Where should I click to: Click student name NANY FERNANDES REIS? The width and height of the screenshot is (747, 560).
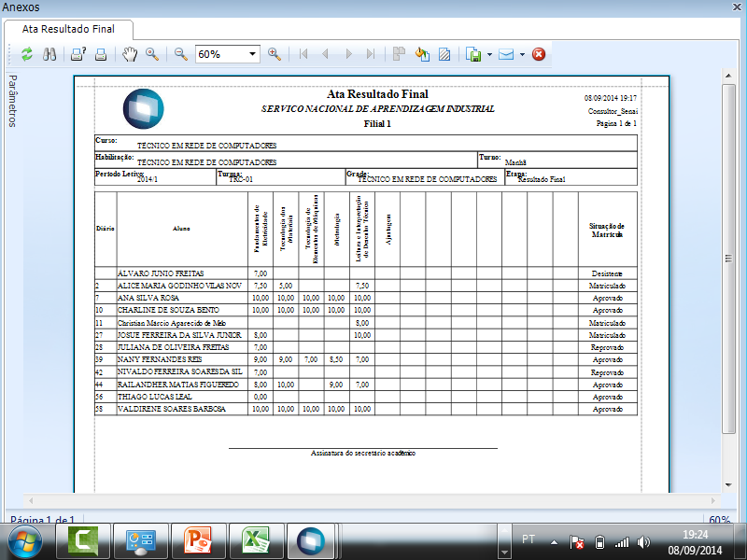pyautogui.click(x=160, y=359)
